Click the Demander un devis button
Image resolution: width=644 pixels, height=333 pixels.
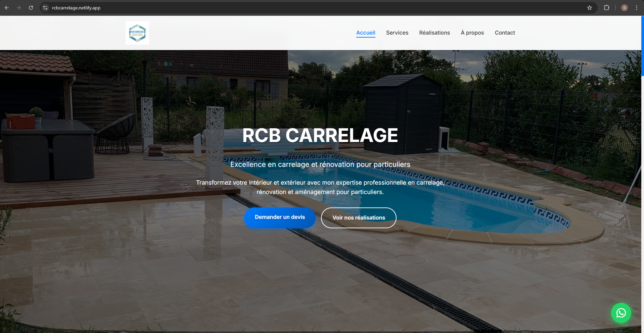[280, 218]
